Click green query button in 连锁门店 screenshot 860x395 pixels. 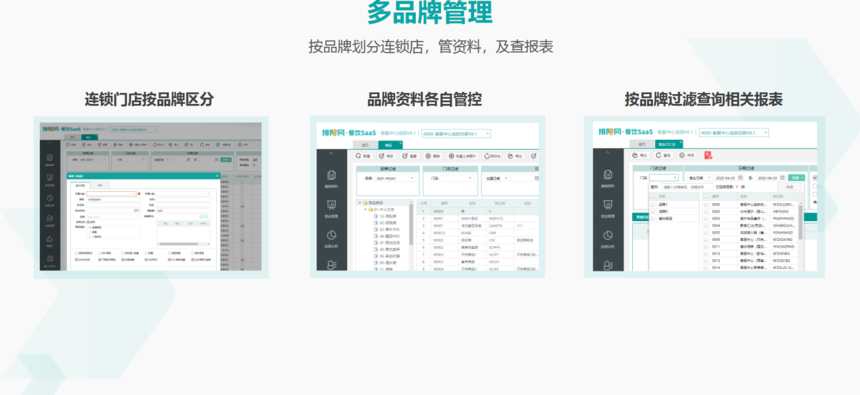[x=226, y=160]
